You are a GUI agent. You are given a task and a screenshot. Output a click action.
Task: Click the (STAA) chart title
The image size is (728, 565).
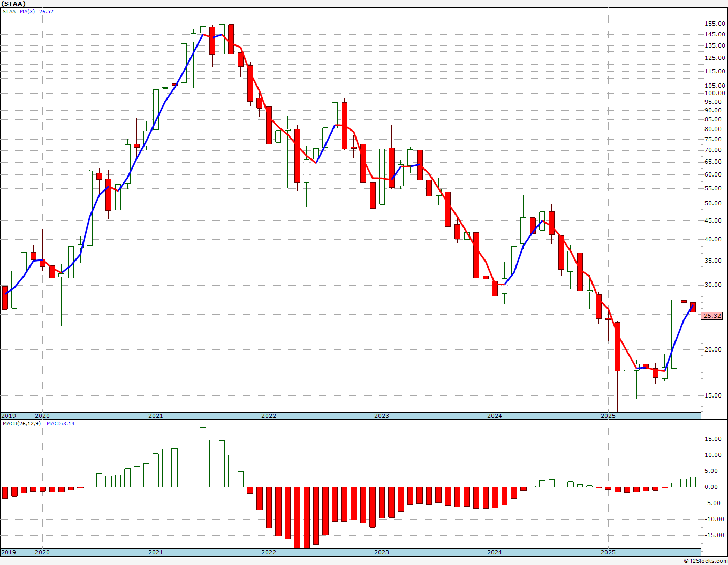pos(13,4)
